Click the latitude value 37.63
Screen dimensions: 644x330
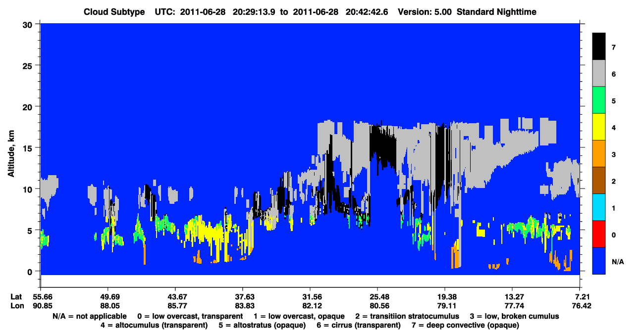coord(243,297)
